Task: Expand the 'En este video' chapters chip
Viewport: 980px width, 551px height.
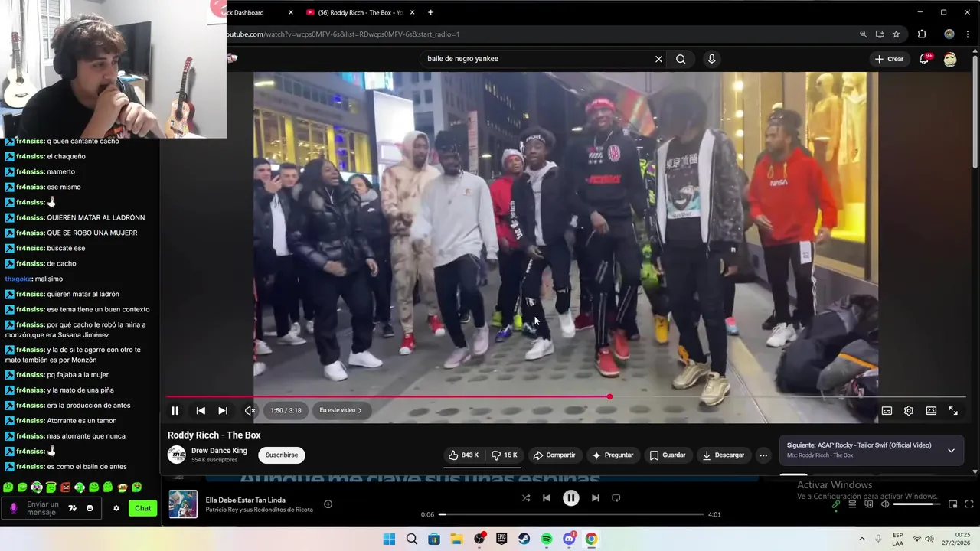Action: pos(341,410)
